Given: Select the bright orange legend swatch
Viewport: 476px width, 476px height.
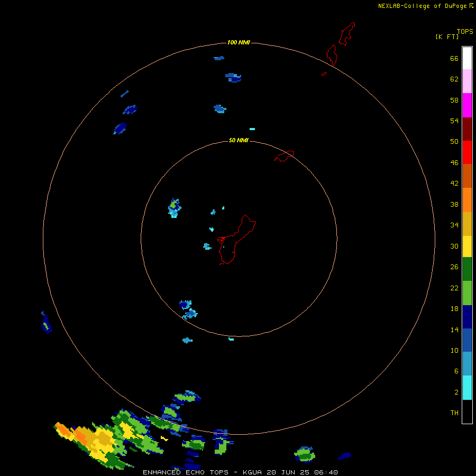Looking at the screenshot, I should coord(467,200).
